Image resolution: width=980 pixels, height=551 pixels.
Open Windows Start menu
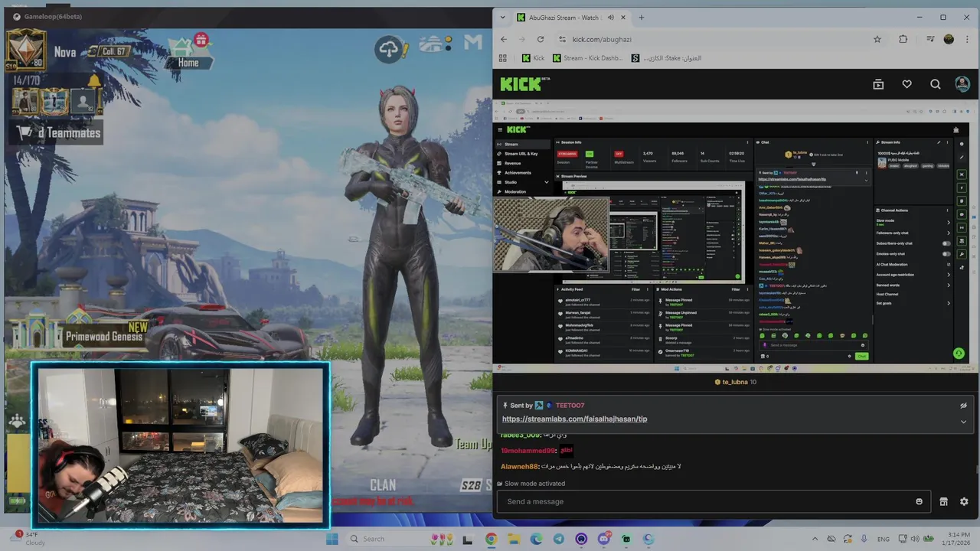tap(332, 539)
